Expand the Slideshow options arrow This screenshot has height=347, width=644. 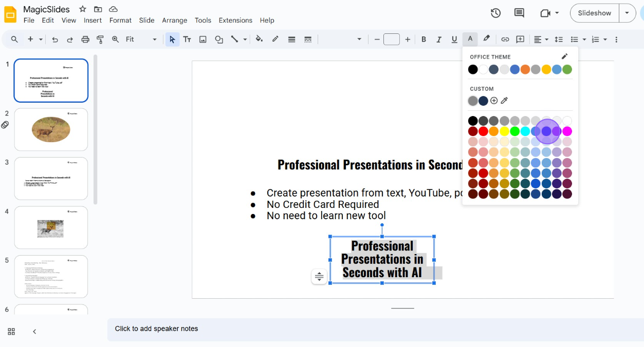click(627, 13)
